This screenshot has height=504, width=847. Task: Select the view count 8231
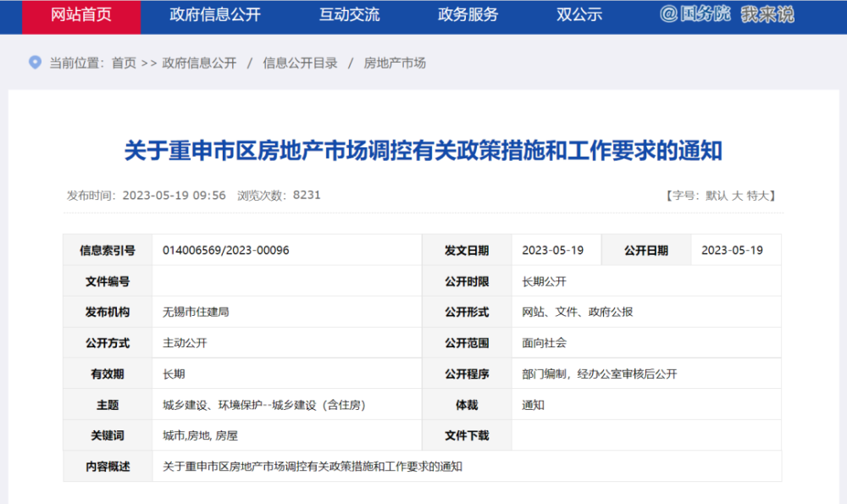[307, 195]
